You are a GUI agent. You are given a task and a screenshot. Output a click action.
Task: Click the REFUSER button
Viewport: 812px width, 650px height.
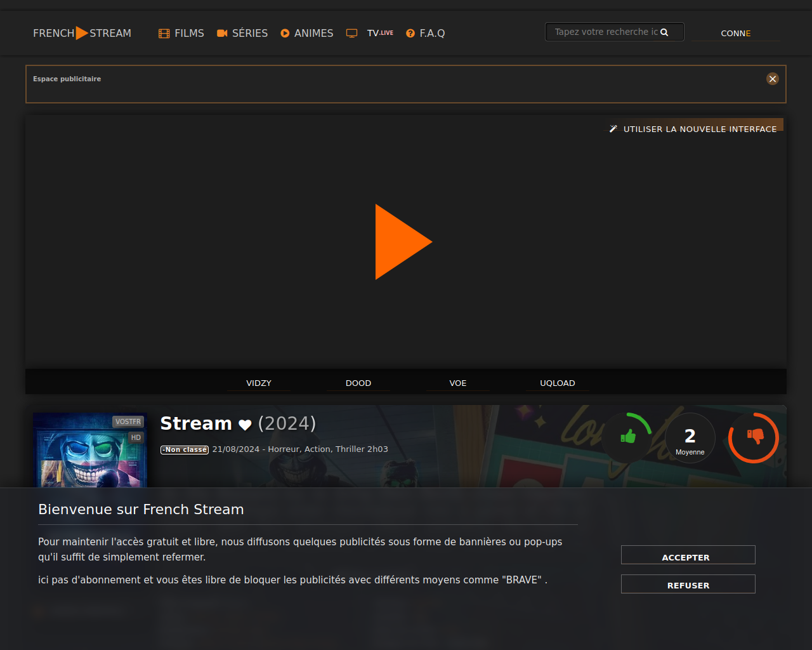688,584
